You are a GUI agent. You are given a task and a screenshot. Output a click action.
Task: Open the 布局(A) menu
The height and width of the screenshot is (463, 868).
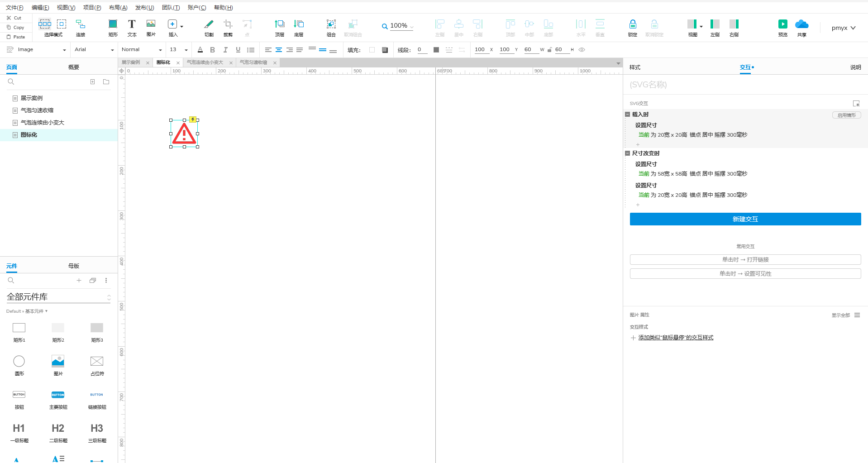point(118,8)
